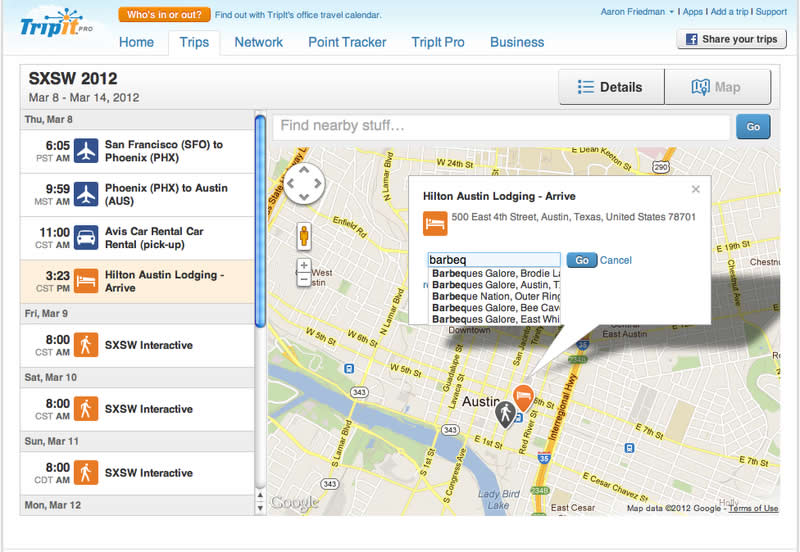Select the Hilton Austin Lodging - Arrive item
This screenshot has height=552, width=800.
click(x=137, y=281)
